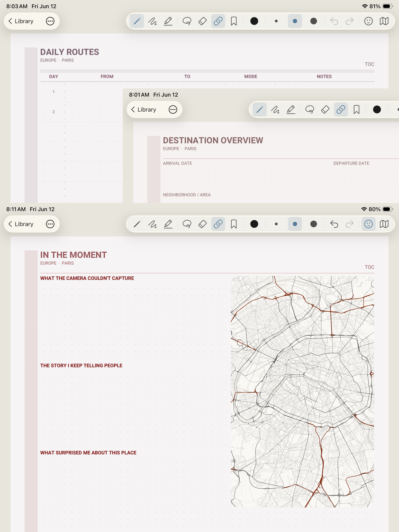This screenshot has height=532, width=399.
Task: Click the NOTES column header
Action: tap(324, 77)
